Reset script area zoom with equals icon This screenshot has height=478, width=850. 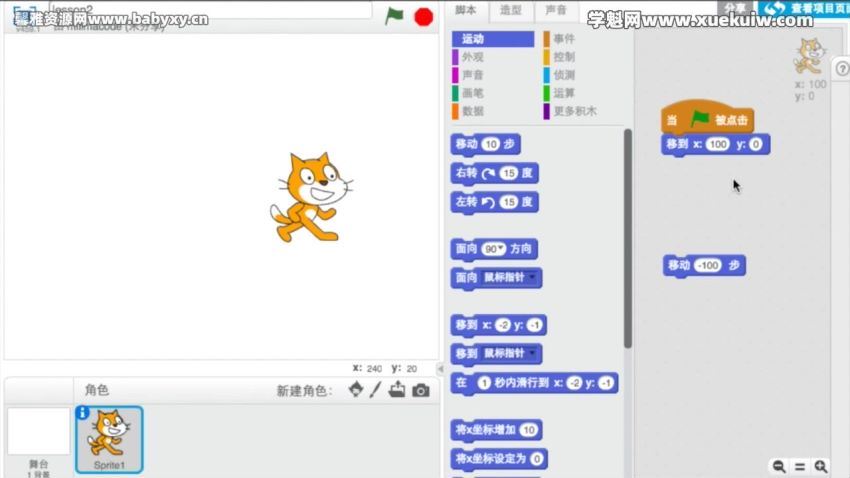(x=800, y=467)
